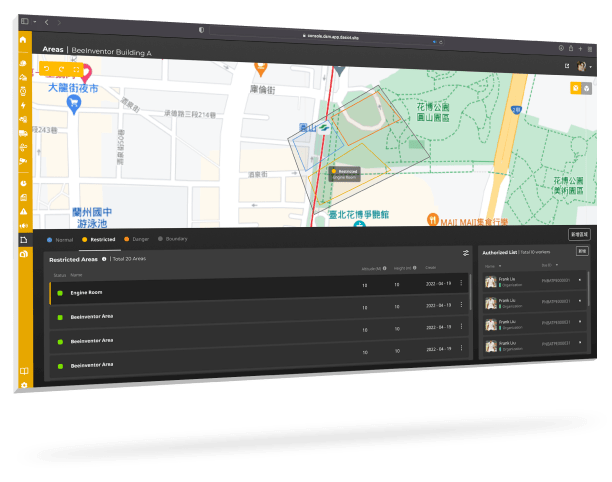The width and height of the screenshot is (612, 482).
Task: Click the Home icon in the sidebar
Action: 22,40
